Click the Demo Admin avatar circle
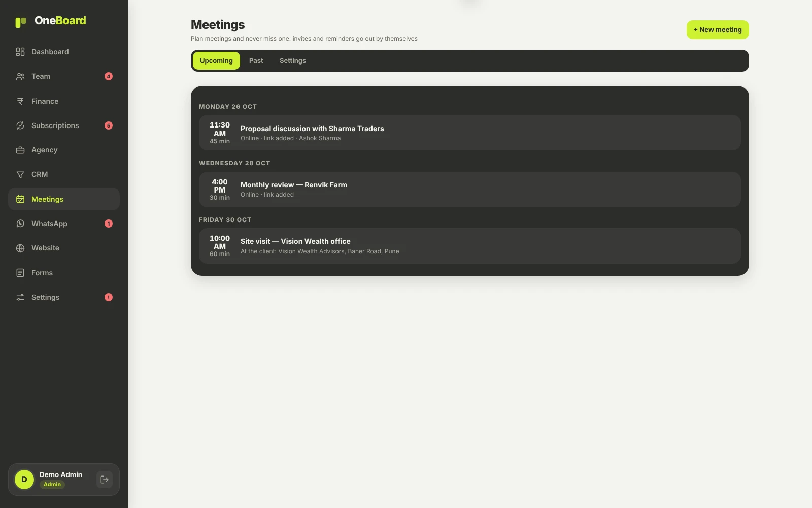 pyautogui.click(x=24, y=480)
